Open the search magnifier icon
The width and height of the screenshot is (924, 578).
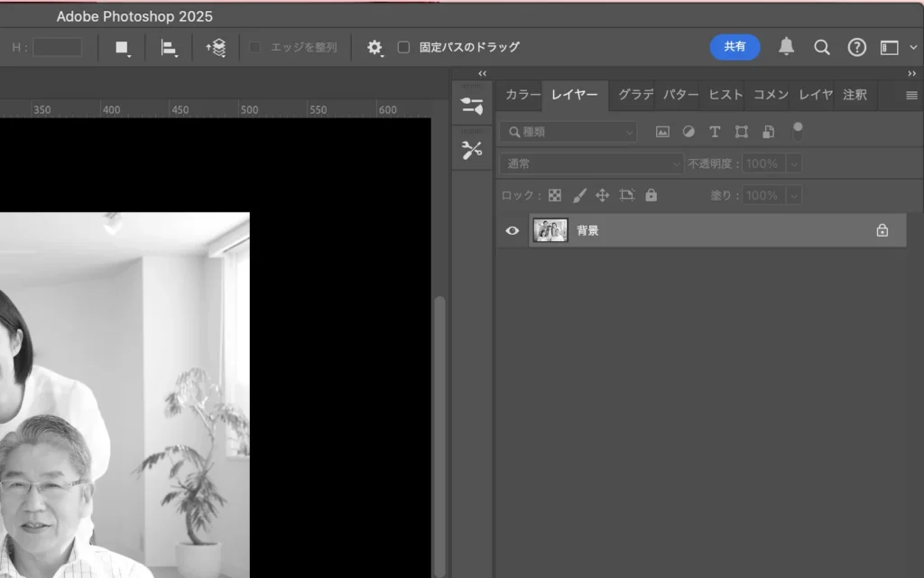(x=821, y=47)
